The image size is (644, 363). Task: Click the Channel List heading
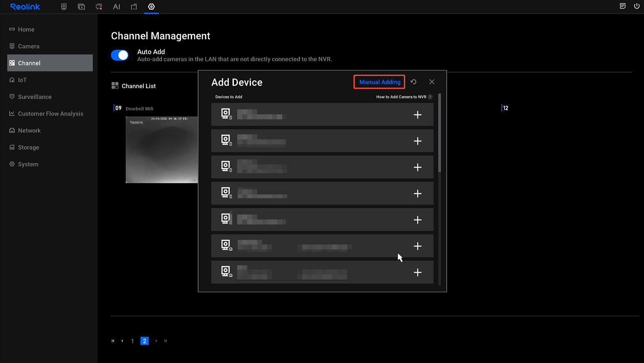pyautogui.click(x=138, y=86)
